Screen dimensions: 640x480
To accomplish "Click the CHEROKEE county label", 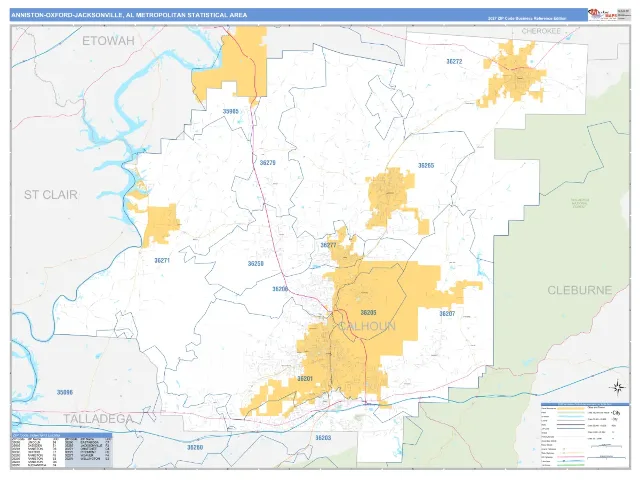I will point(541,31).
